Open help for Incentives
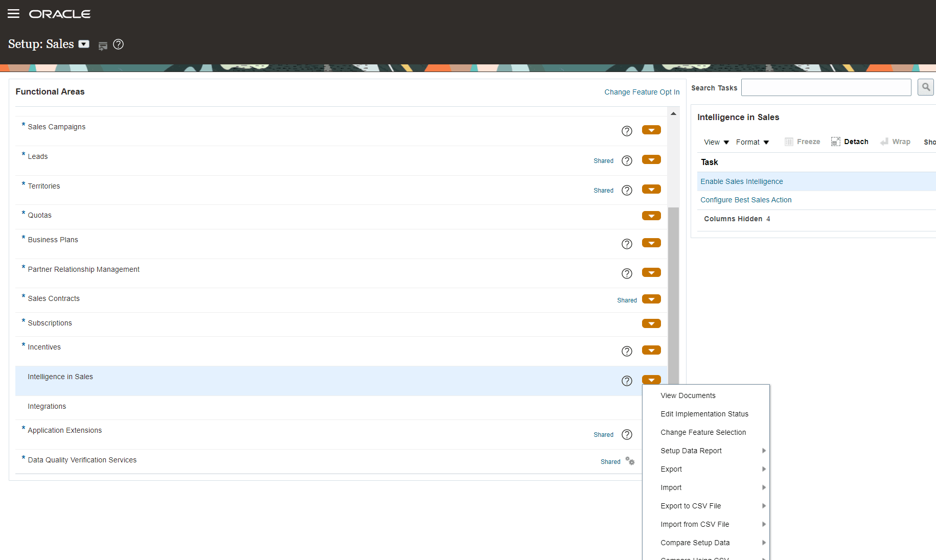Screen dimensions: 936x560 pos(627,352)
